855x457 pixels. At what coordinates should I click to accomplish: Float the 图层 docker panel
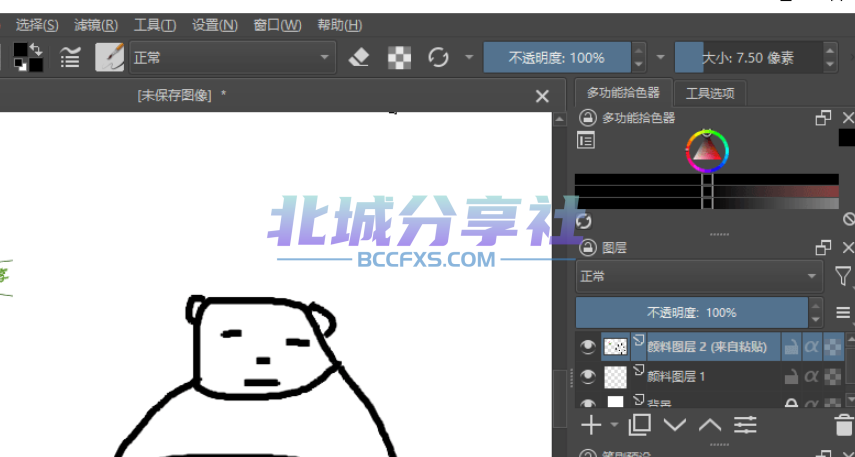[823, 248]
